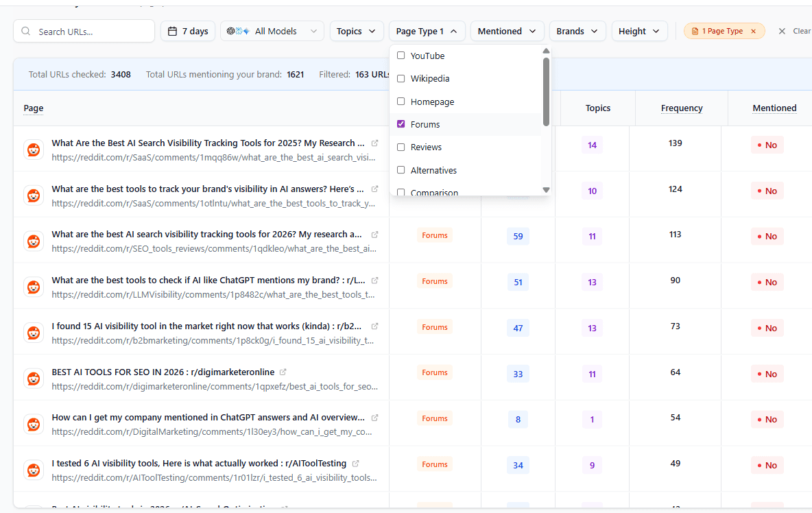The height and width of the screenshot is (513, 812).
Task: Remove the 1 Page Type filter chip
Action: (x=754, y=31)
